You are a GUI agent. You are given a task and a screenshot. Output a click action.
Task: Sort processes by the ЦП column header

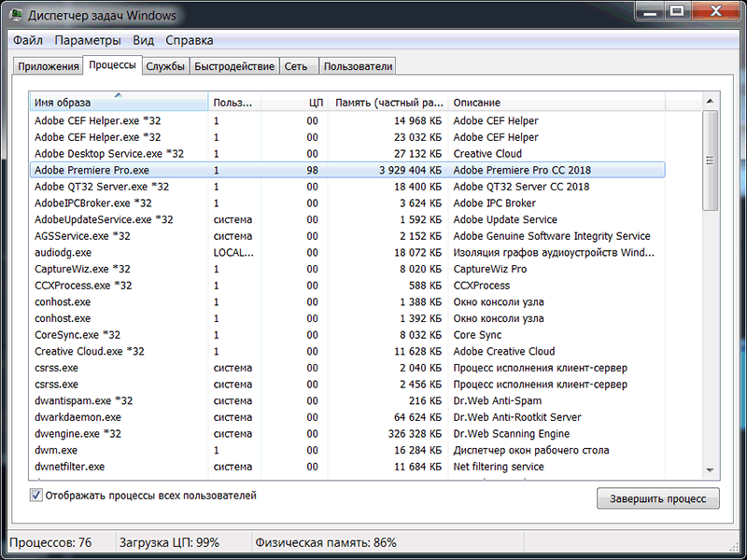[294, 103]
